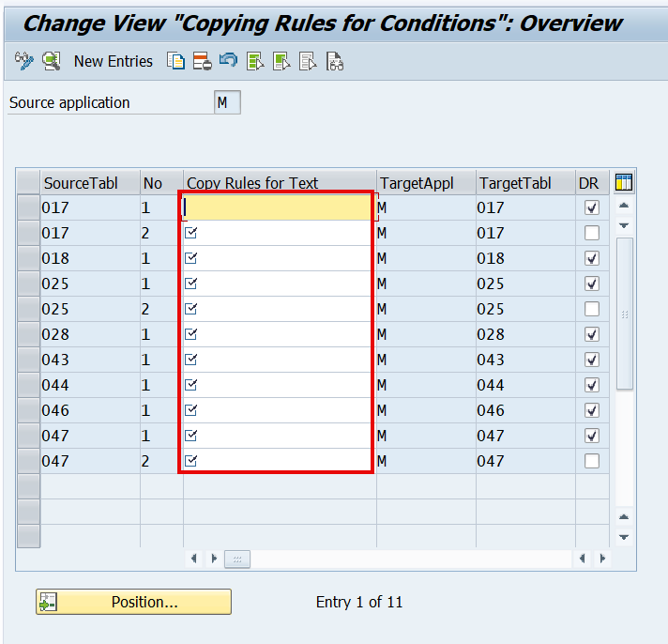Click the vertical scrollbar thumb
Image resolution: width=668 pixels, height=644 pixels.
pyautogui.click(x=625, y=314)
